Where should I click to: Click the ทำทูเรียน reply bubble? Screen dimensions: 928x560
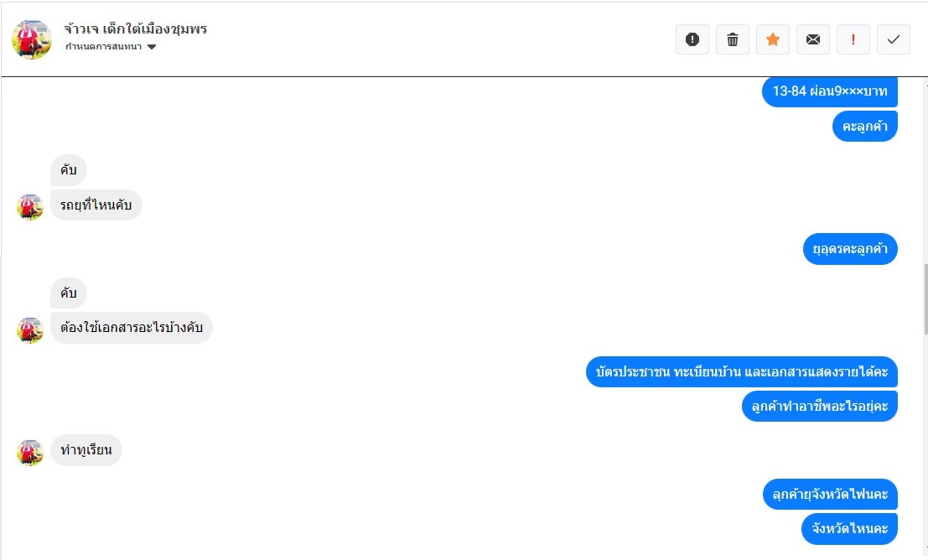(86, 450)
